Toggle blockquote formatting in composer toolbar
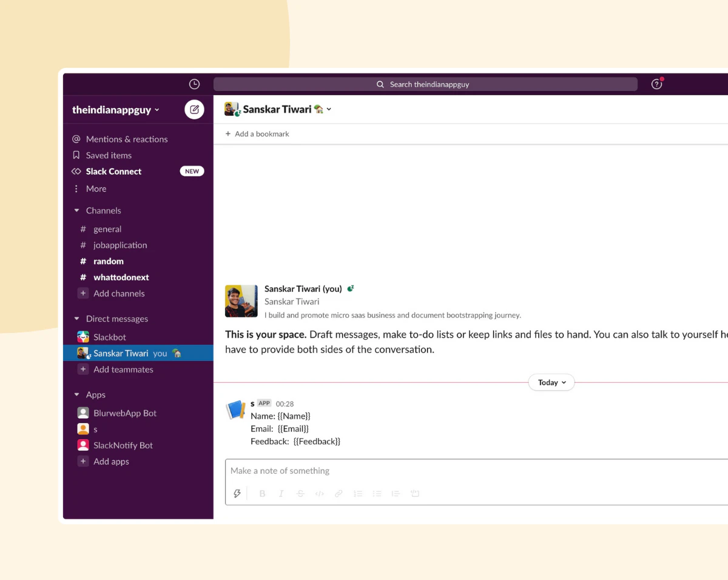Image resolution: width=728 pixels, height=580 pixels. tap(396, 493)
